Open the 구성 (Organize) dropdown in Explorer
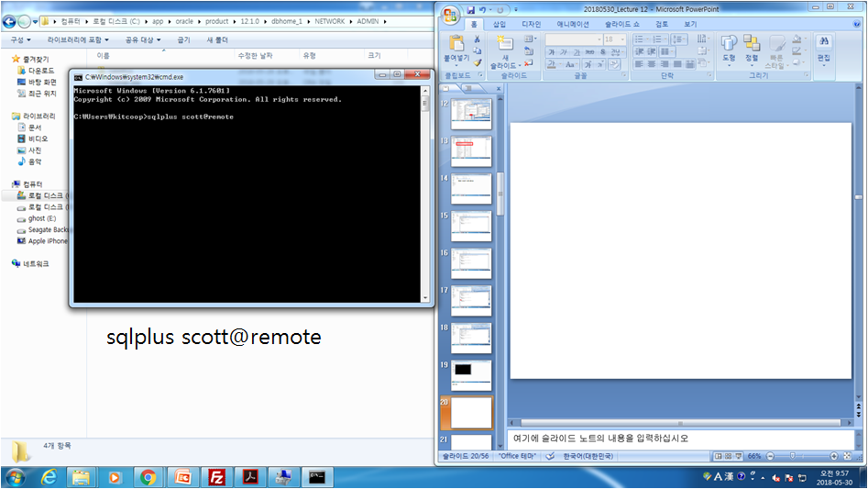Viewport: 868px width, 489px height. (x=20, y=39)
